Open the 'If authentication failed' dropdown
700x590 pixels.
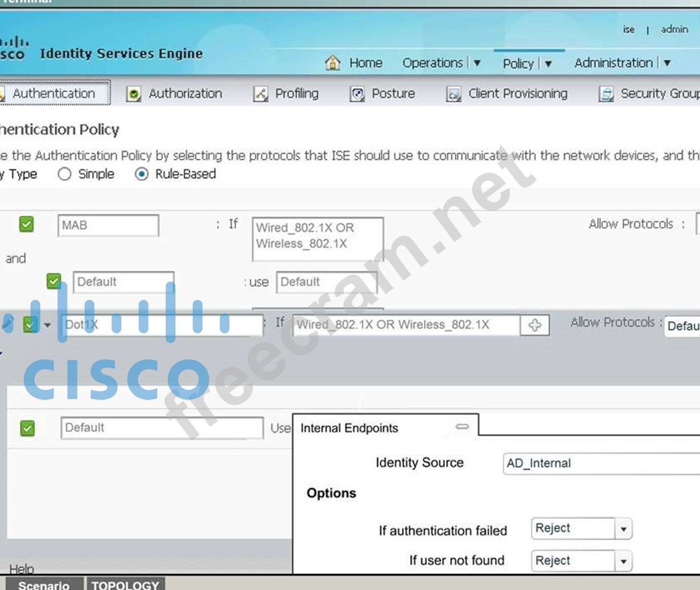[x=623, y=529]
